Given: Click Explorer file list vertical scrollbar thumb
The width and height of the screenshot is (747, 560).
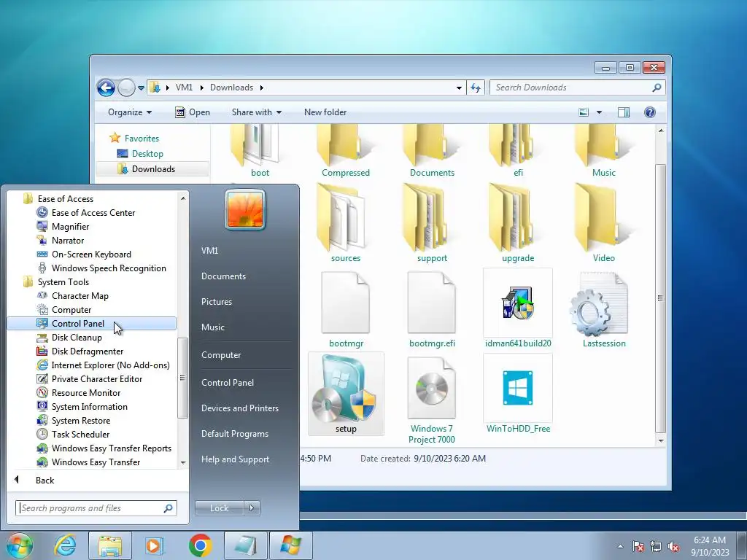Looking at the screenshot, I should (660, 297).
